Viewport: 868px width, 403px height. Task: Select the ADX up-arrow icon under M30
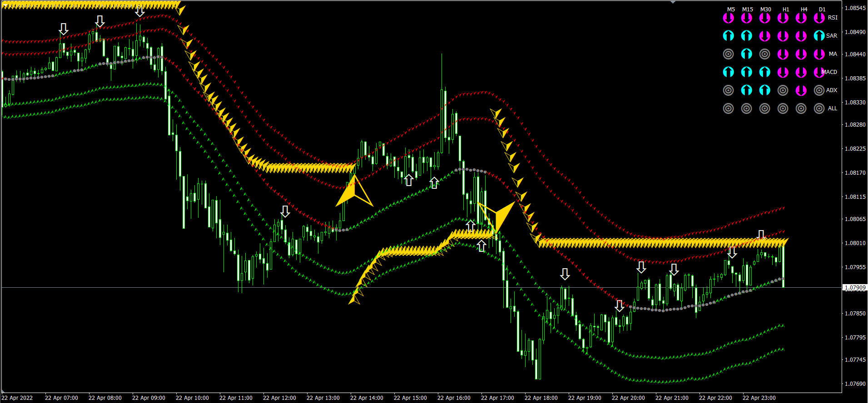point(765,90)
